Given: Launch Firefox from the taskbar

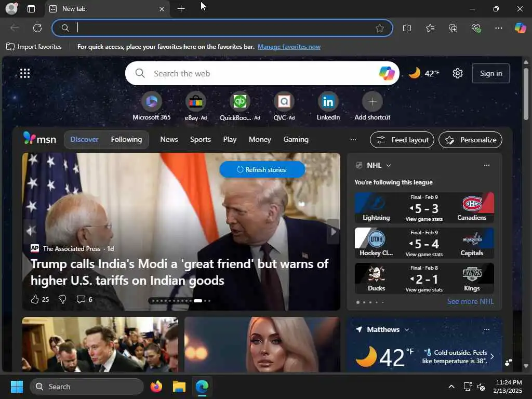Looking at the screenshot, I should 156,387.
